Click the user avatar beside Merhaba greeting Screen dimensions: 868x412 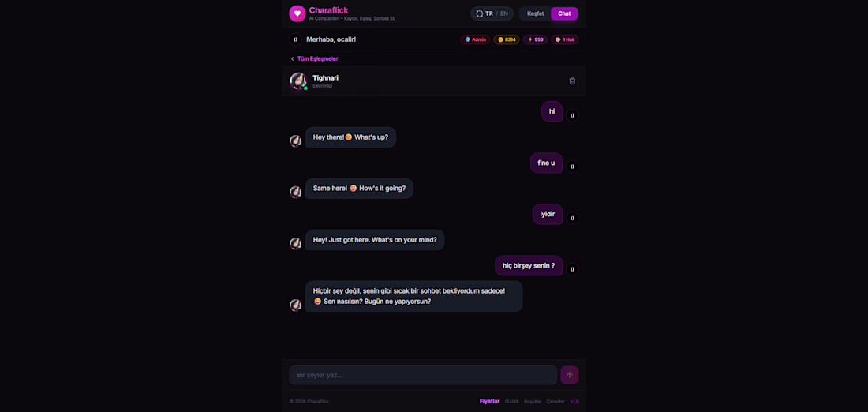pos(296,40)
